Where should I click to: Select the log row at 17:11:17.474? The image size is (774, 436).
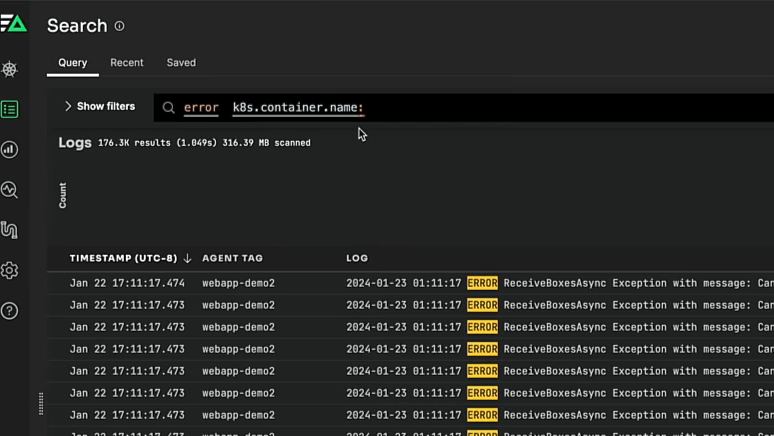(x=411, y=283)
